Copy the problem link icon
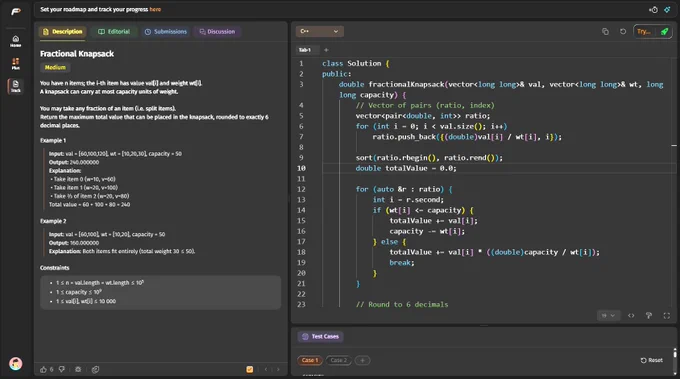Image resolution: width=680 pixels, height=379 pixels. point(95,369)
